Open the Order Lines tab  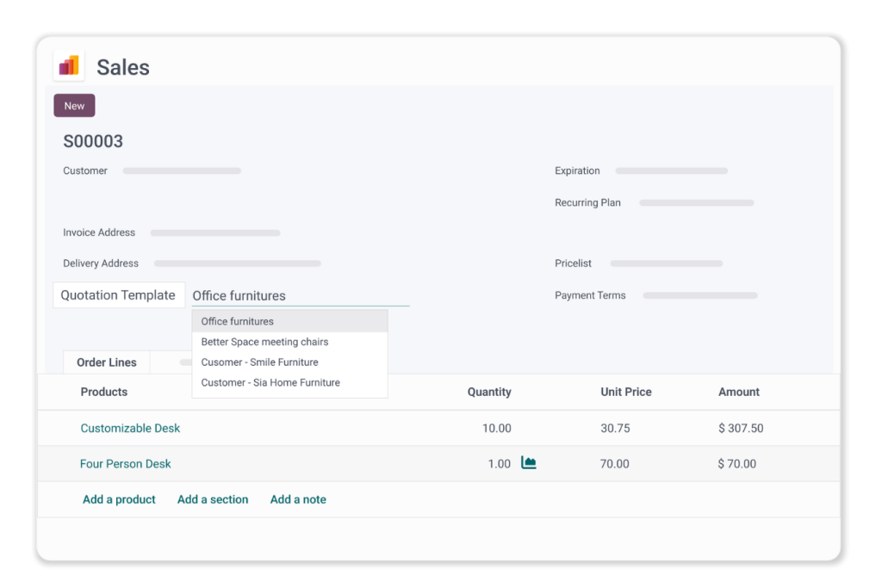tap(107, 362)
